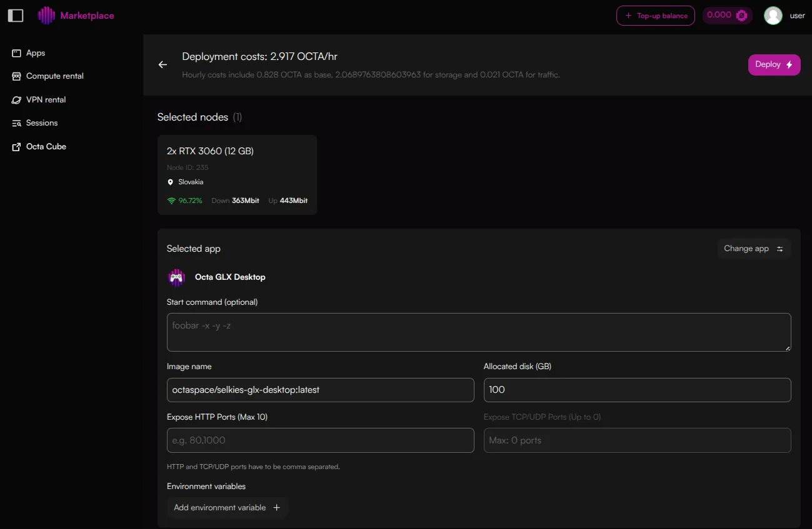Click the Allocated disk input field
Viewport: 812px width, 529px height.
click(x=638, y=390)
